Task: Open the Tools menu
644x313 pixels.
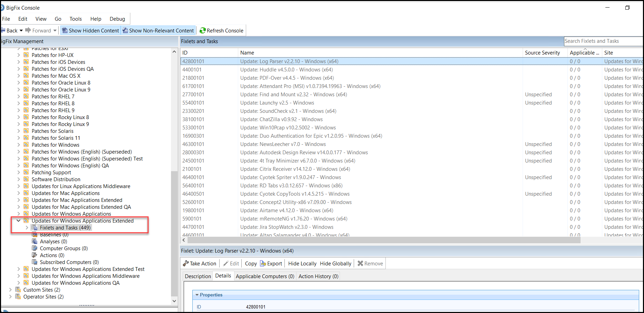Action: (75, 19)
